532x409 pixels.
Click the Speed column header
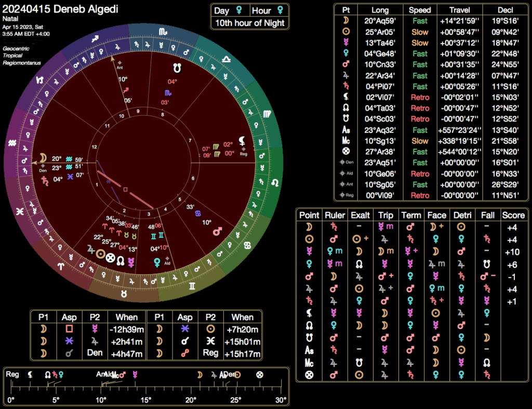(x=420, y=10)
